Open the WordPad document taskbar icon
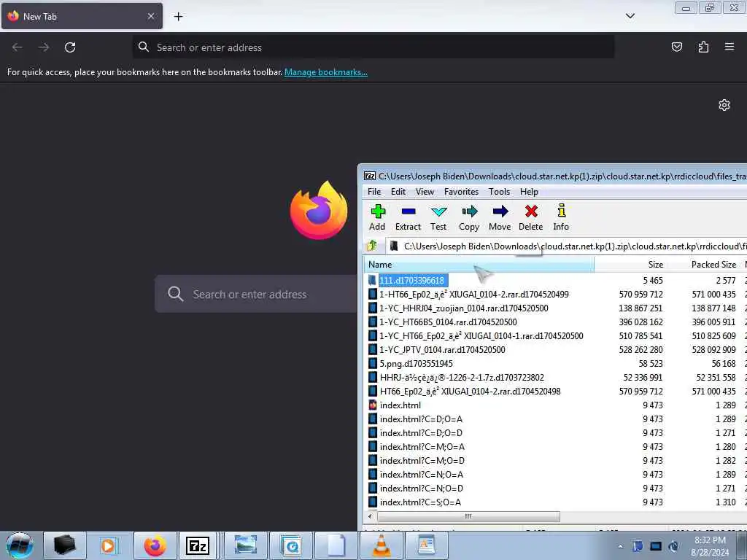Viewport: 747px width, 560px height. click(x=426, y=545)
